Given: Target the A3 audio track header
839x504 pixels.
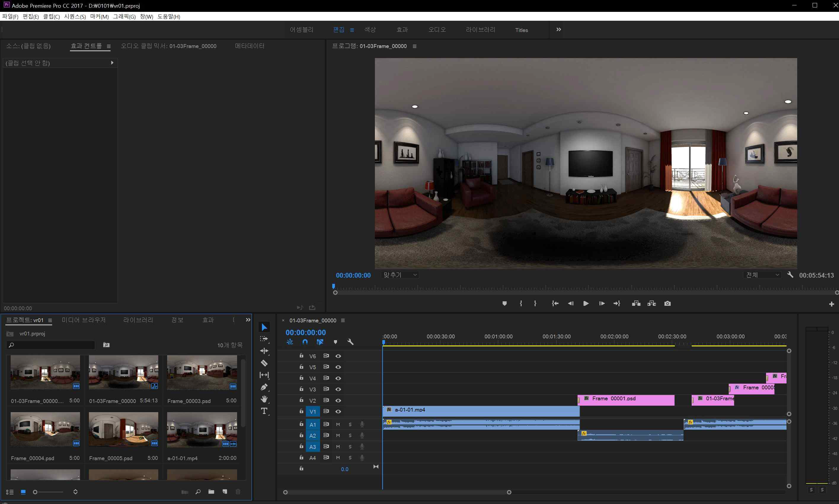Looking at the screenshot, I should pos(312,447).
